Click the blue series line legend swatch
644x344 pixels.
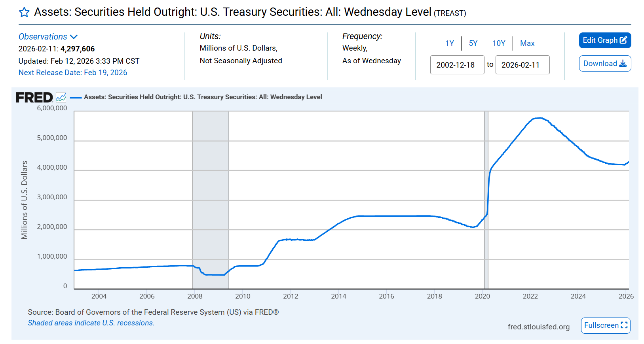(x=76, y=97)
